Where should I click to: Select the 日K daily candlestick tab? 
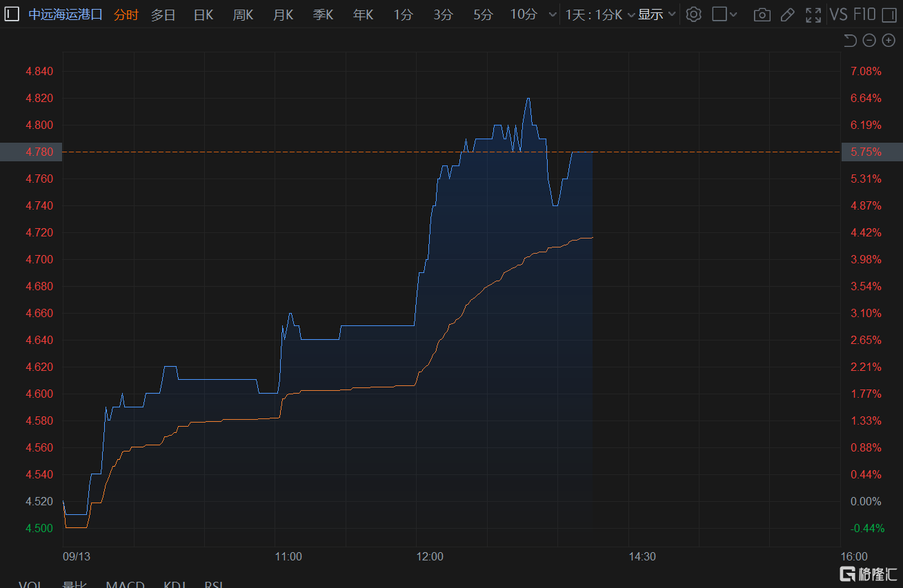204,14
